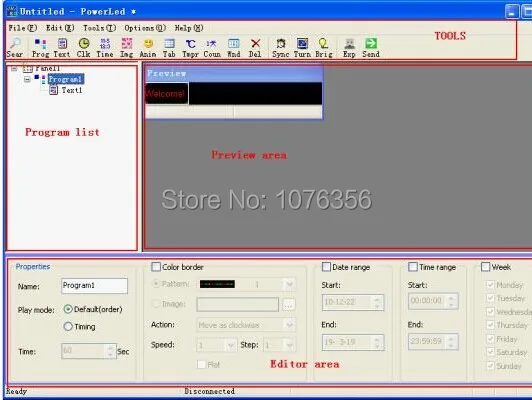Screen dimensions: 532x400
Task: Click the Disconnected status bar text
Action: point(209,391)
